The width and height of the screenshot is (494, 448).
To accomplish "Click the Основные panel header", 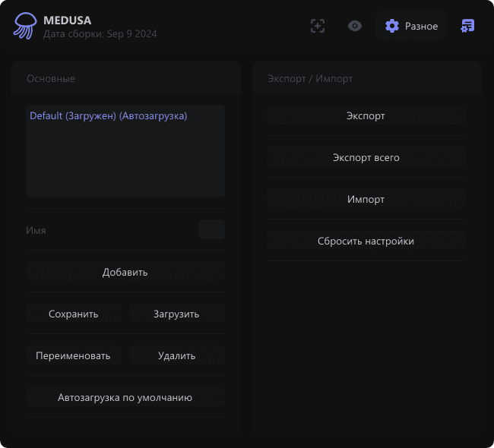I will (51, 78).
